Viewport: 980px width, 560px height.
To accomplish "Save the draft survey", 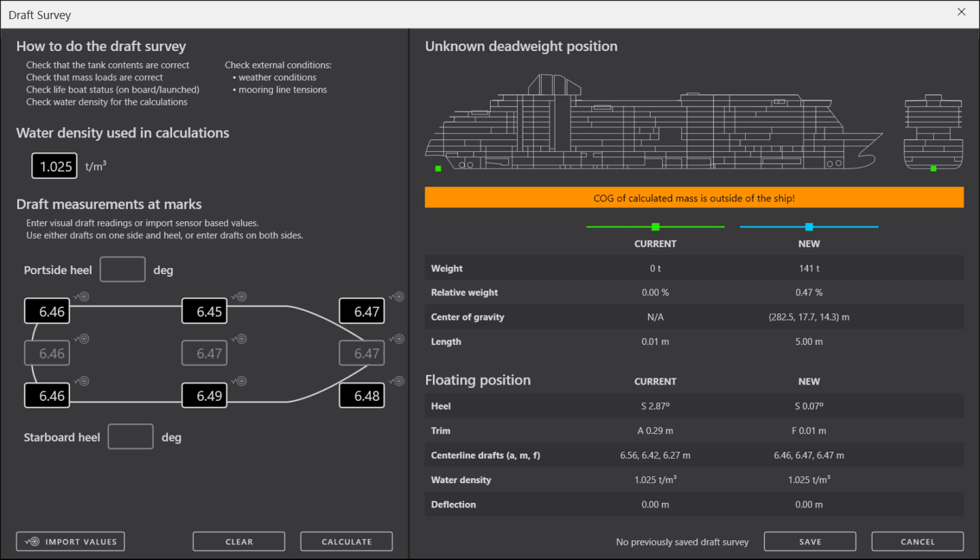I will 810,542.
